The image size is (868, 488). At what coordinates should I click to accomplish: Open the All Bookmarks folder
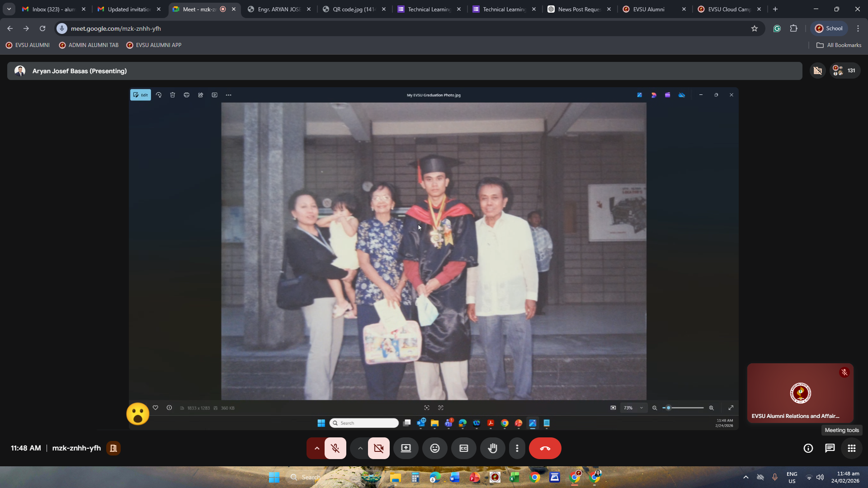[x=839, y=45]
